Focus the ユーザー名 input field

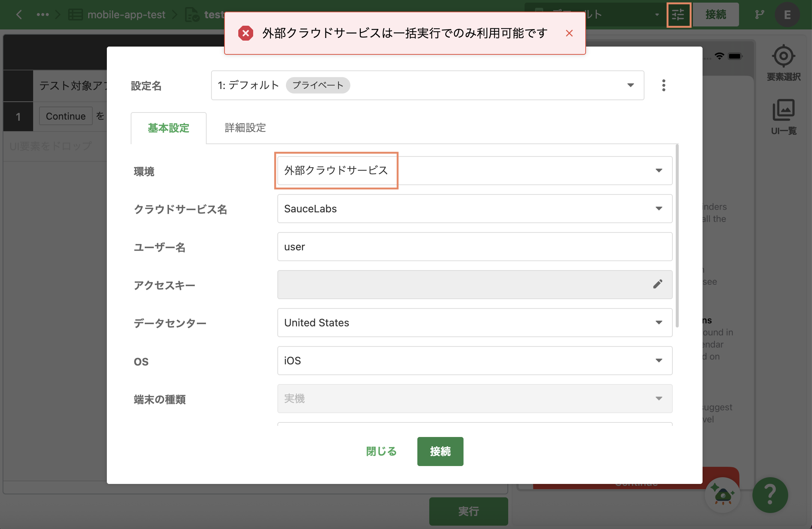coord(475,247)
